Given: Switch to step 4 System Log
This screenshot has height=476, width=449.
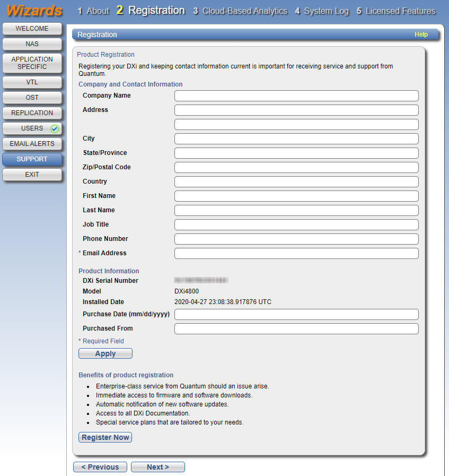Looking at the screenshot, I should click(x=322, y=11).
